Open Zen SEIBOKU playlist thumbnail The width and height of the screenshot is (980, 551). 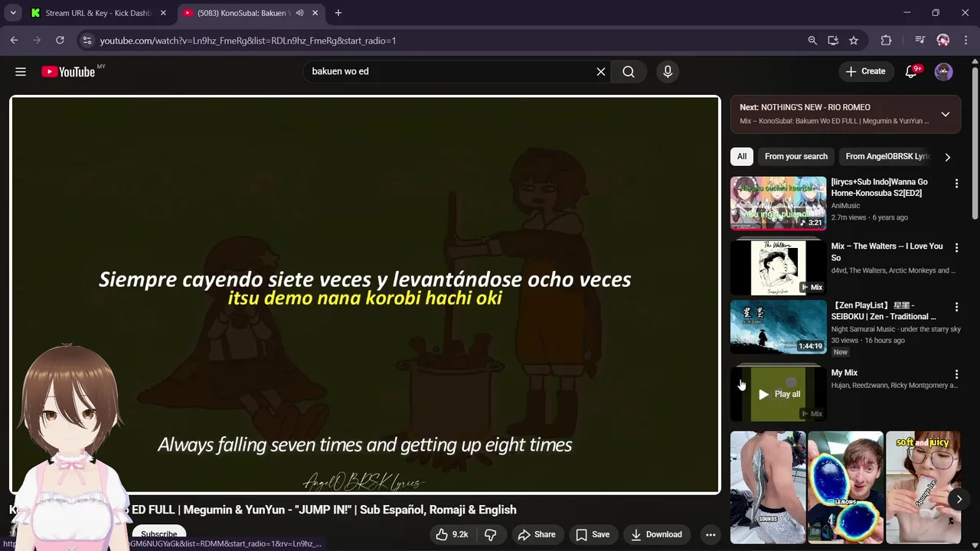tap(778, 327)
